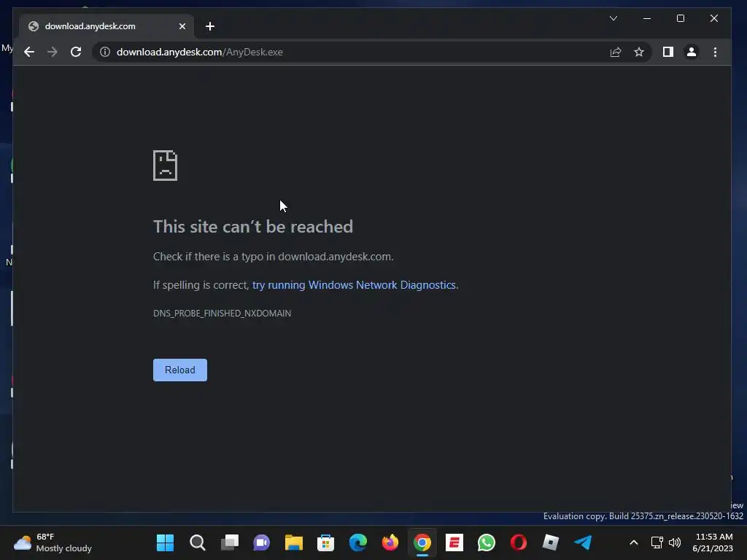The image size is (747, 560).
Task: Maximize the Chrome window
Action: (681, 18)
